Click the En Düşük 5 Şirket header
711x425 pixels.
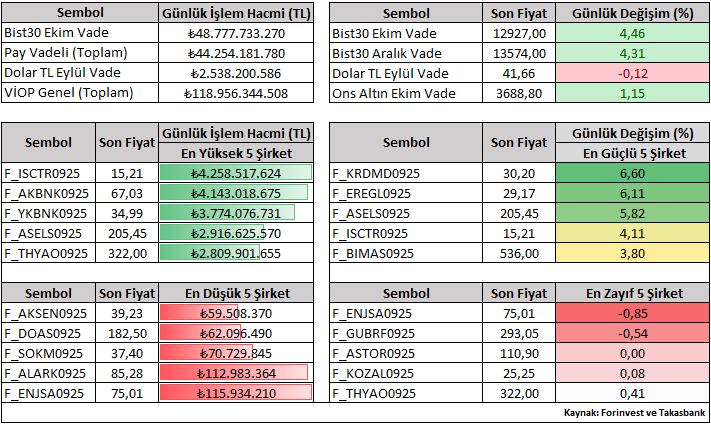point(236,293)
